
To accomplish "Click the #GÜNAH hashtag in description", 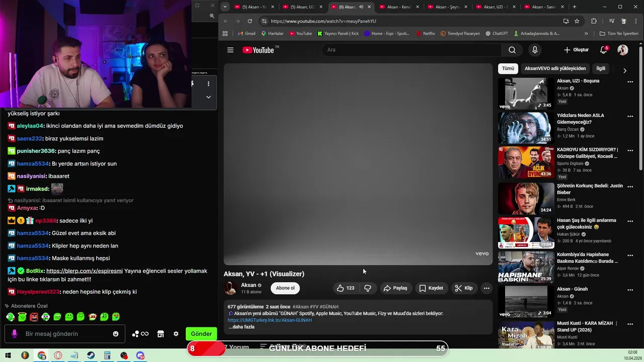I will coord(329,307).
